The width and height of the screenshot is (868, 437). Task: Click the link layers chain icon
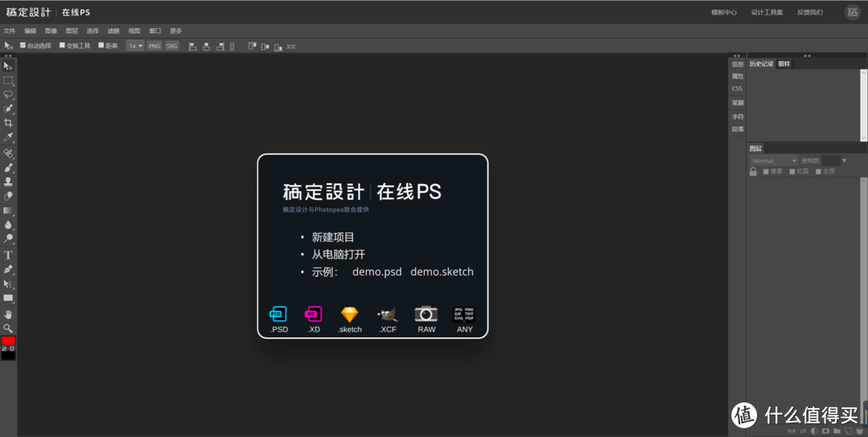tap(792, 431)
